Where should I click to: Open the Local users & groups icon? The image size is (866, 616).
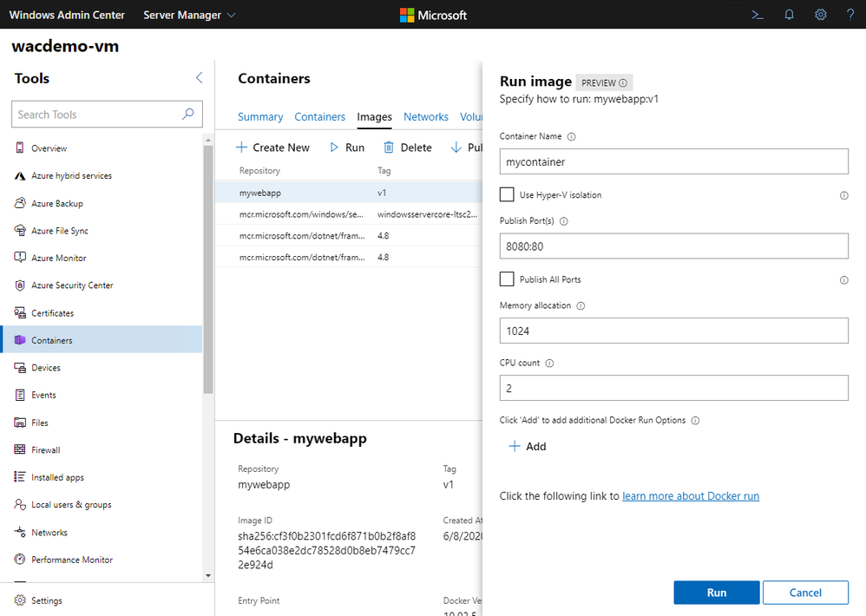[20, 504]
